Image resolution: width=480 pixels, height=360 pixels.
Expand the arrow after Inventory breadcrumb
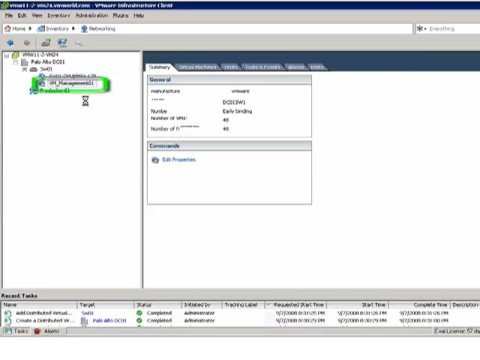point(73,29)
